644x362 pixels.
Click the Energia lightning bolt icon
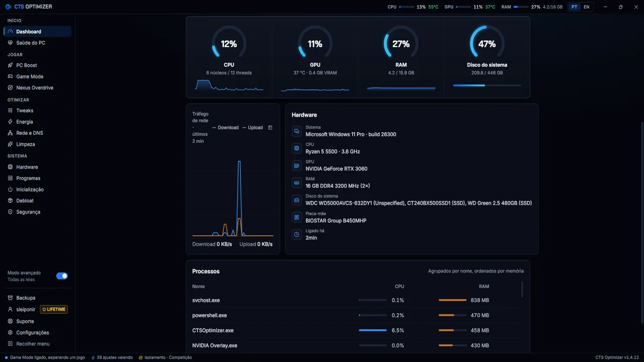click(x=11, y=122)
